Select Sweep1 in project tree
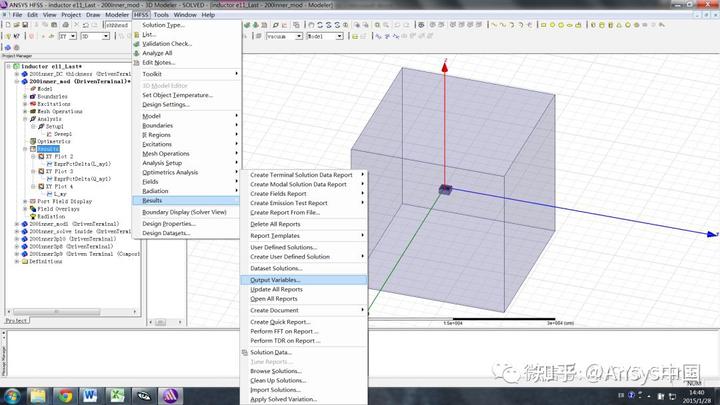This screenshot has height=405, width=720. point(63,134)
